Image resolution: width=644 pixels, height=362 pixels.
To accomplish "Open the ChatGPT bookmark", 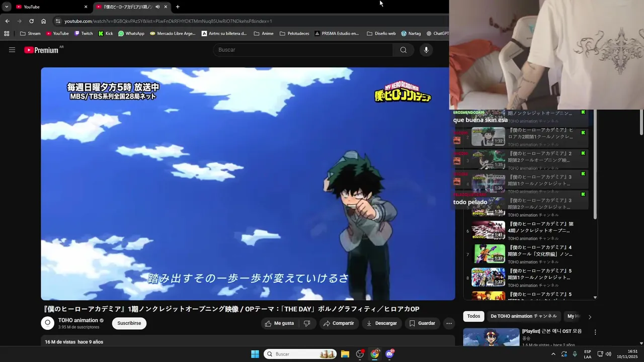I will [437, 34].
